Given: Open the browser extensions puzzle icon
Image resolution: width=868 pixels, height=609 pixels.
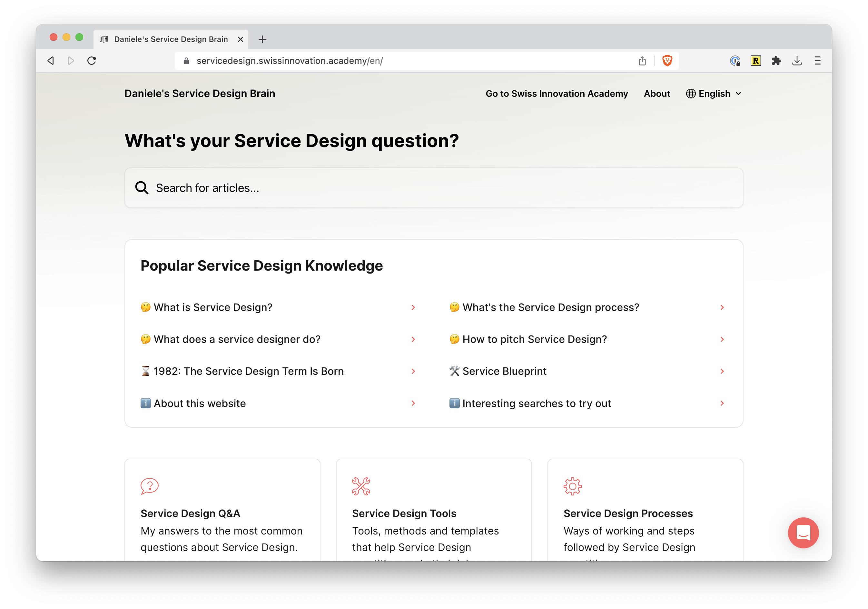Looking at the screenshot, I should point(776,61).
